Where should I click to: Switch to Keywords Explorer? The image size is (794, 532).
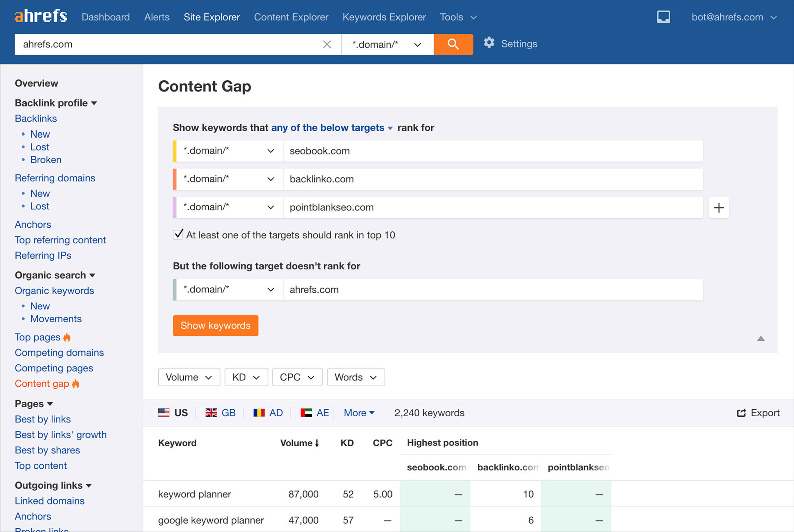pos(384,17)
